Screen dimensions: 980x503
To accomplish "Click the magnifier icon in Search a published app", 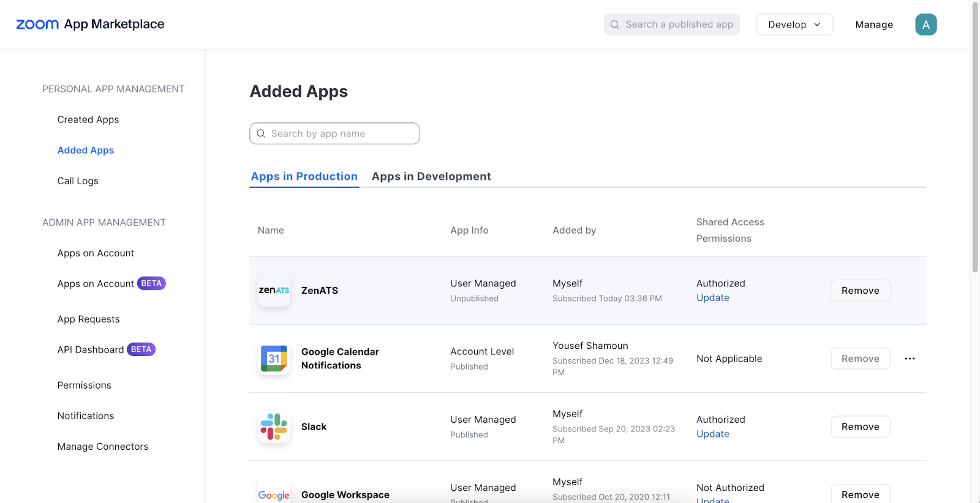I will tap(614, 24).
